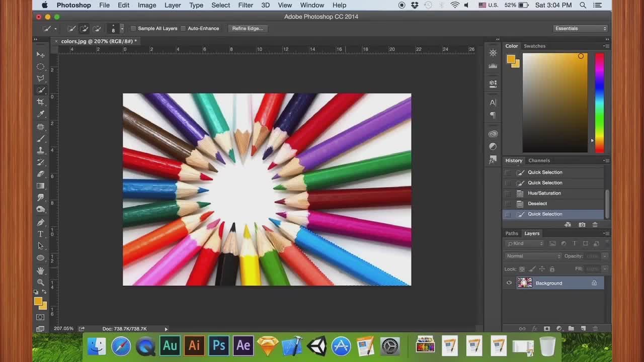644x362 pixels.
Task: Select the Elliptical Marquee tool
Action: tap(41, 66)
